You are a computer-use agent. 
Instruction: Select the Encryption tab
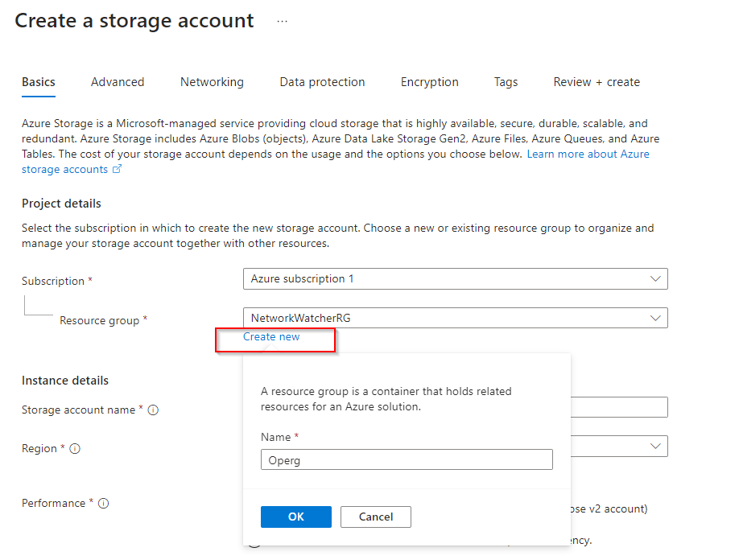click(429, 82)
